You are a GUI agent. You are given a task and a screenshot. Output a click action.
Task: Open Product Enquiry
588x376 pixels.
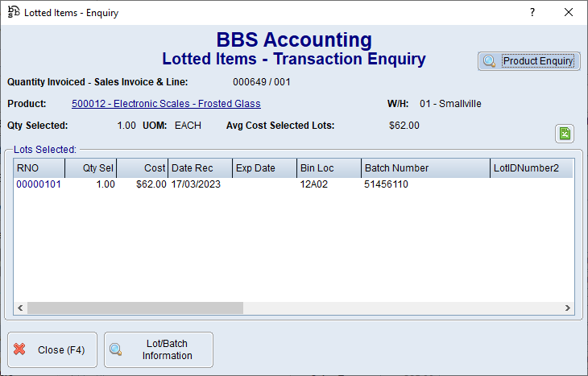[528, 61]
